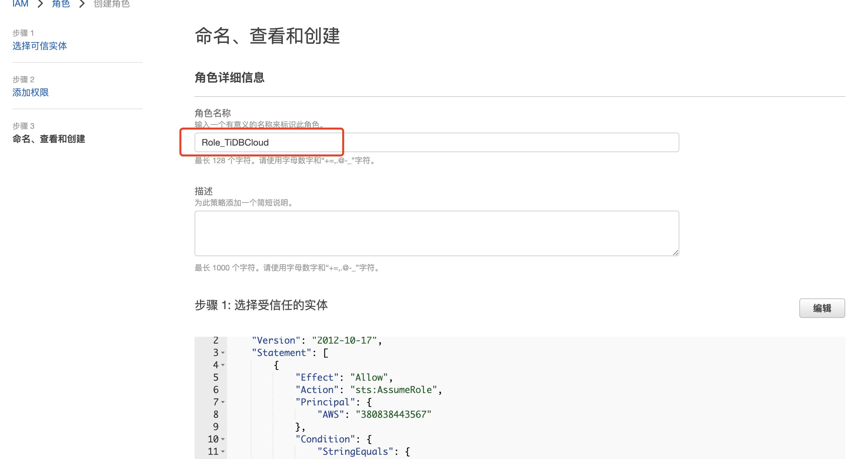Click the 步骤 1: 选择受信任的实体 heading

pos(261,305)
